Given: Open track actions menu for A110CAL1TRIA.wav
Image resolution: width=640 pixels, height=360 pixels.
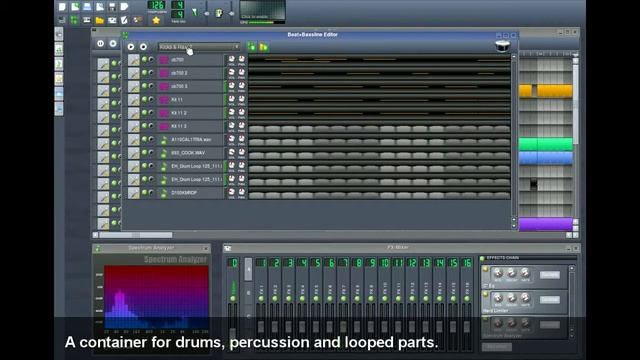Looking at the screenshot, I should (x=133, y=140).
